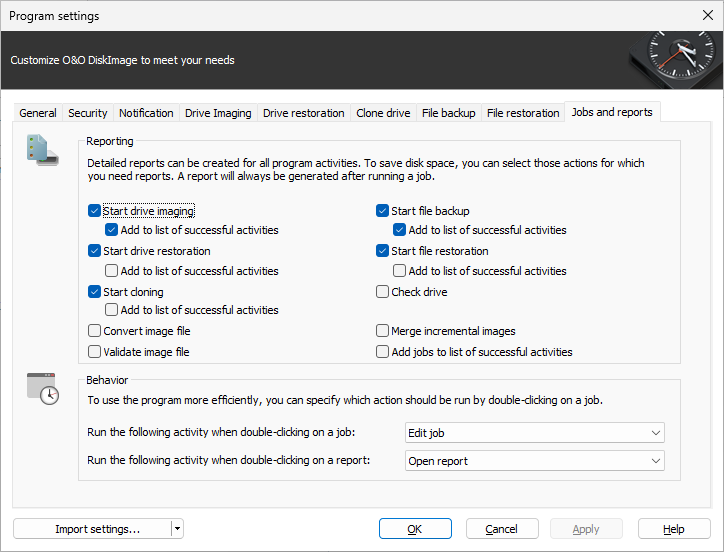
Task: Open the double-click job activity dropdown
Action: point(535,433)
